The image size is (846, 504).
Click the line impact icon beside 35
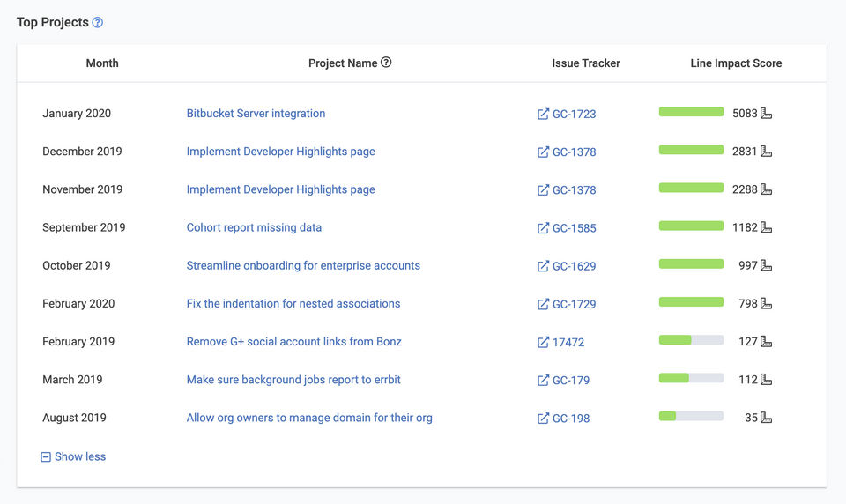coord(767,418)
